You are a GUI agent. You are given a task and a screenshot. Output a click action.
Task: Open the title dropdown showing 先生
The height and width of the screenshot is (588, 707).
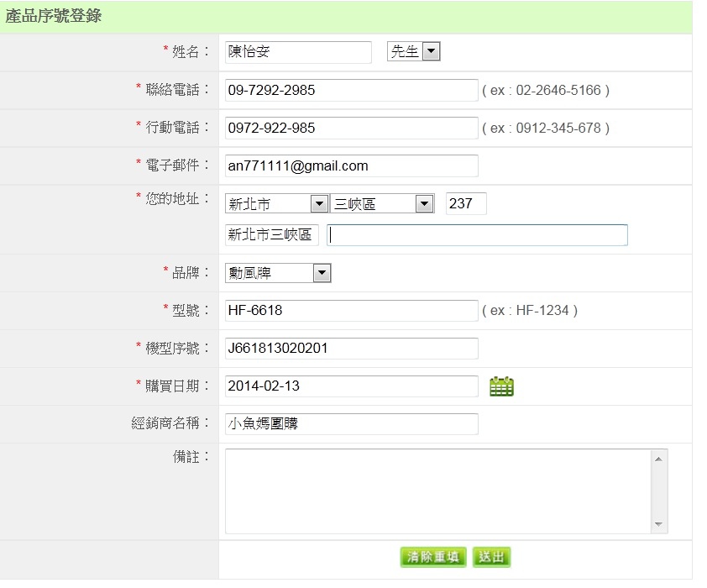pyautogui.click(x=413, y=51)
